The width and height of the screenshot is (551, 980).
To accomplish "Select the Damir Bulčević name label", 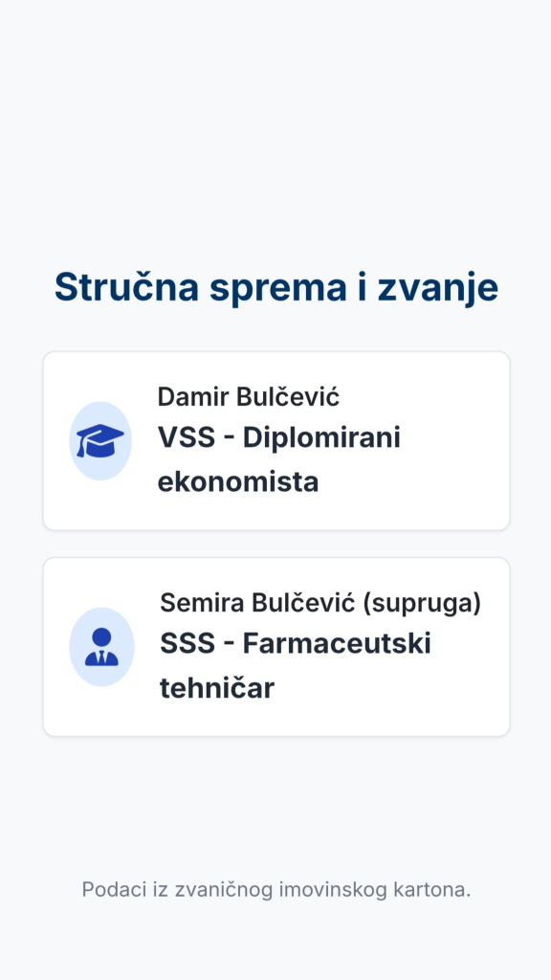I will pos(248,397).
